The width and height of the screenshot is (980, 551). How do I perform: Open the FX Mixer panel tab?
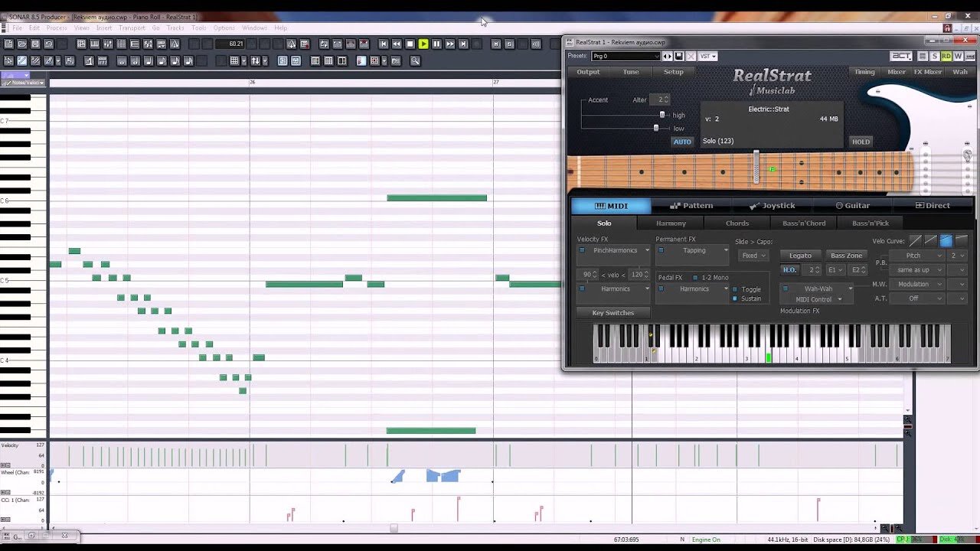pos(927,72)
